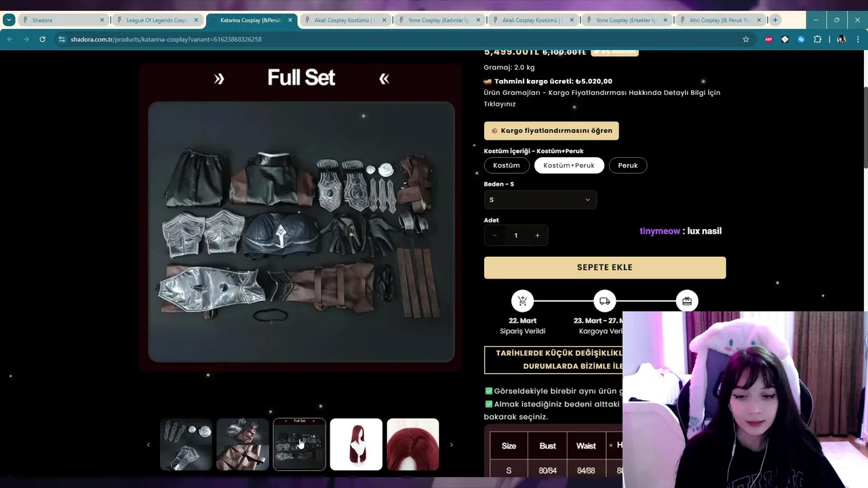Image resolution: width=868 pixels, height=488 pixels.
Task: Click the address bar URL
Action: pos(166,39)
